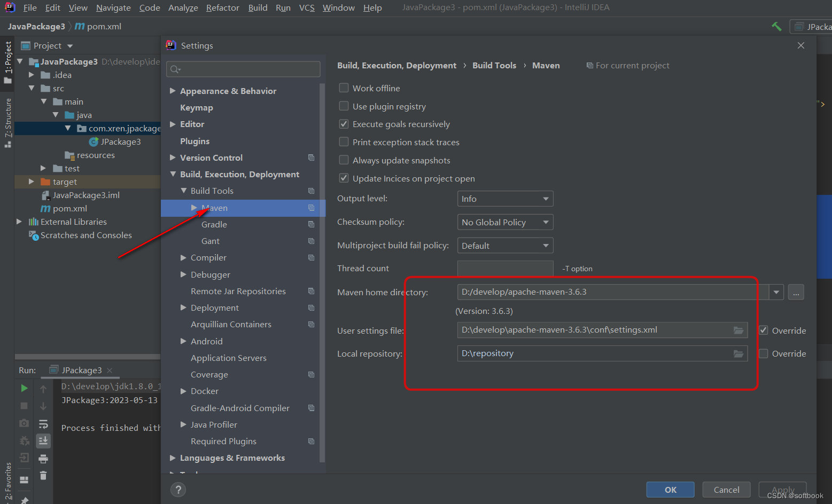
Task: Click the Apply button
Action: (x=783, y=490)
